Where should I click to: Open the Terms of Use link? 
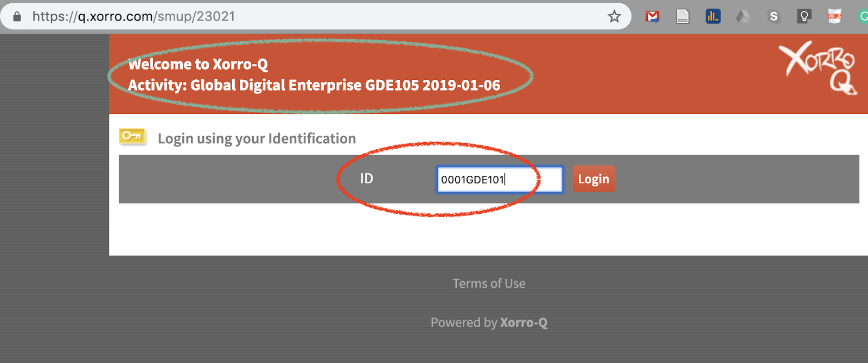[x=489, y=283]
